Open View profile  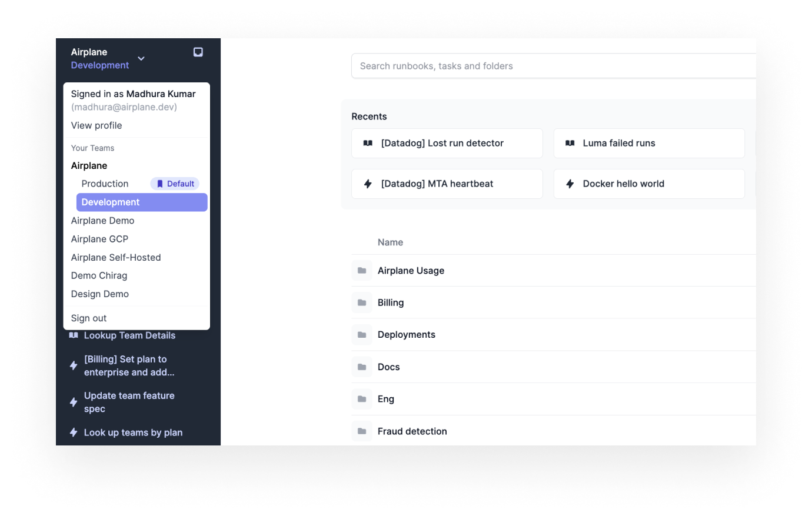(96, 125)
